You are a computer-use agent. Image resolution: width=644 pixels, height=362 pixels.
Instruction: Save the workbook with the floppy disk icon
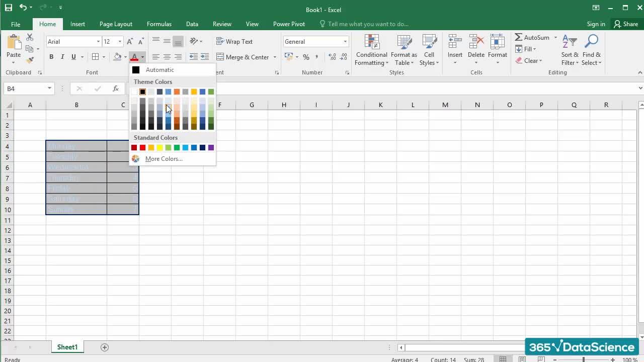pyautogui.click(x=8, y=8)
